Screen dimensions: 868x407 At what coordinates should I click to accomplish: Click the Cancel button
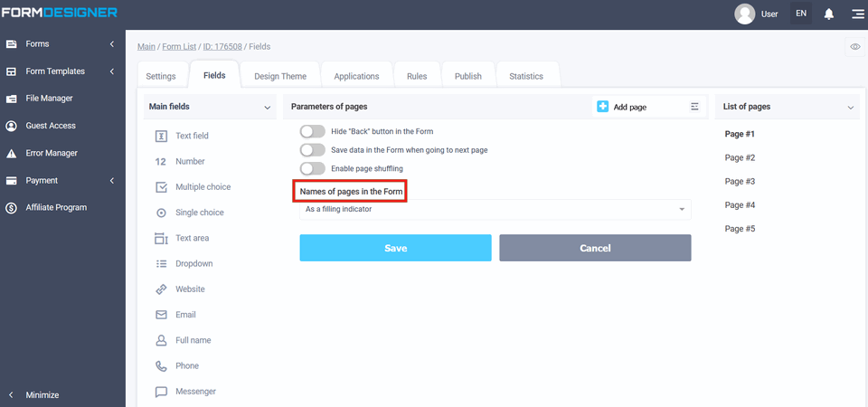coord(595,248)
